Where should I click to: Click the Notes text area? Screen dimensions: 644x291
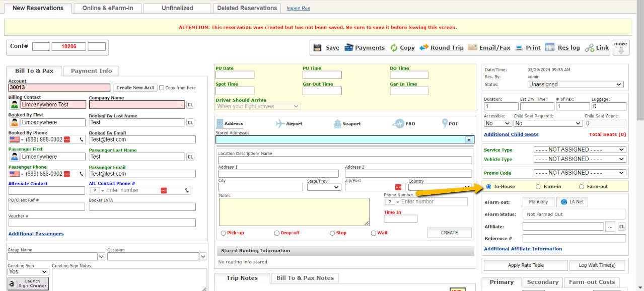pos(294,211)
